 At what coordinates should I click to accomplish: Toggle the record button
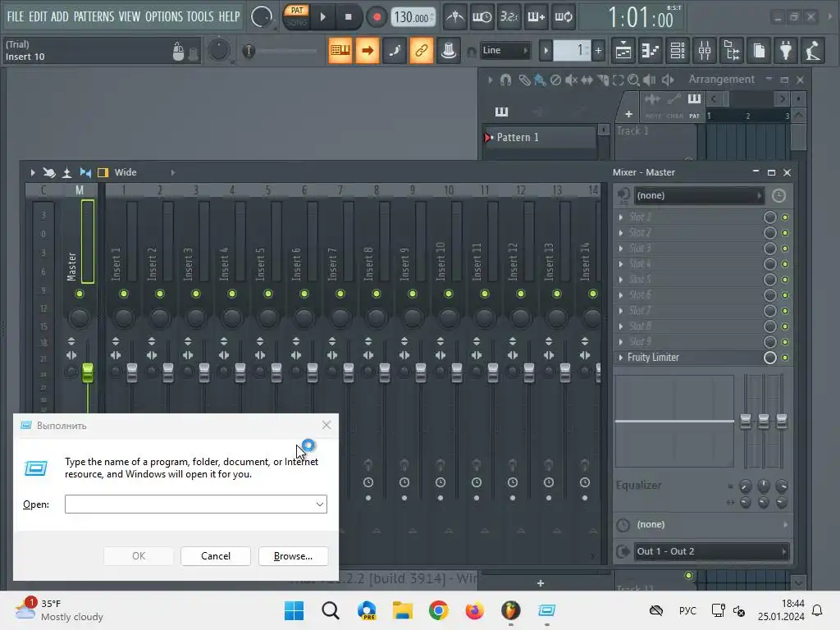click(x=377, y=17)
